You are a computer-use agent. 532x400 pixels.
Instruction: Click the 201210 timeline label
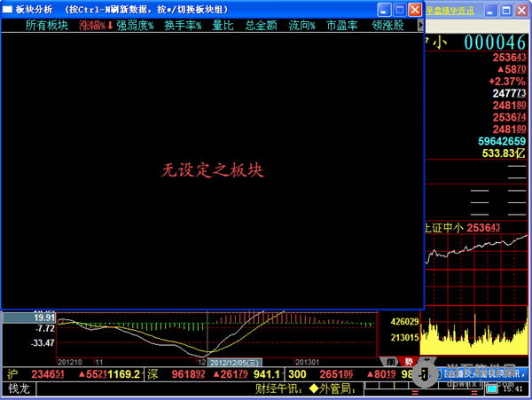(69, 363)
